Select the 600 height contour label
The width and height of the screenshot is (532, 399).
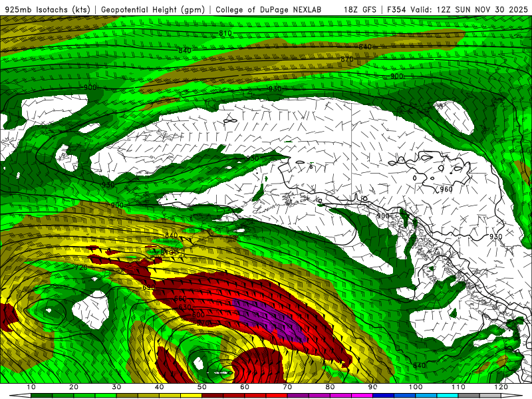pos(198,315)
